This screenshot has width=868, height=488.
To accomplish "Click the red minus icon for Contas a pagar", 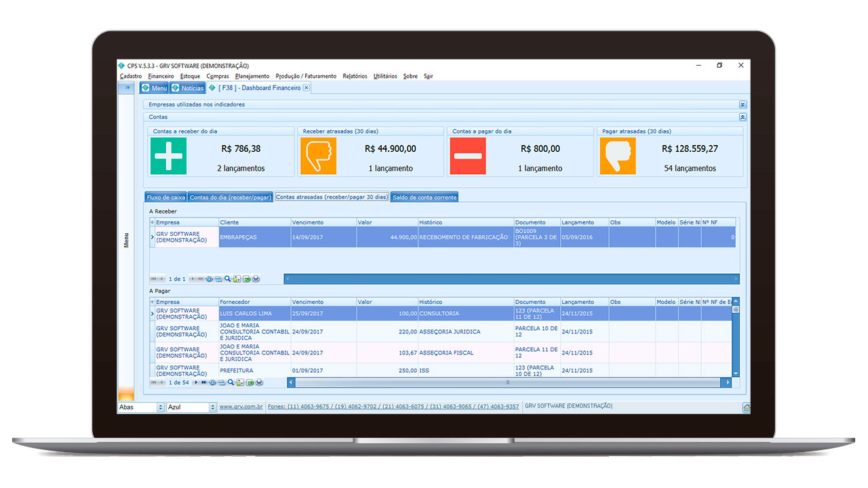I will tap(468, 156).
